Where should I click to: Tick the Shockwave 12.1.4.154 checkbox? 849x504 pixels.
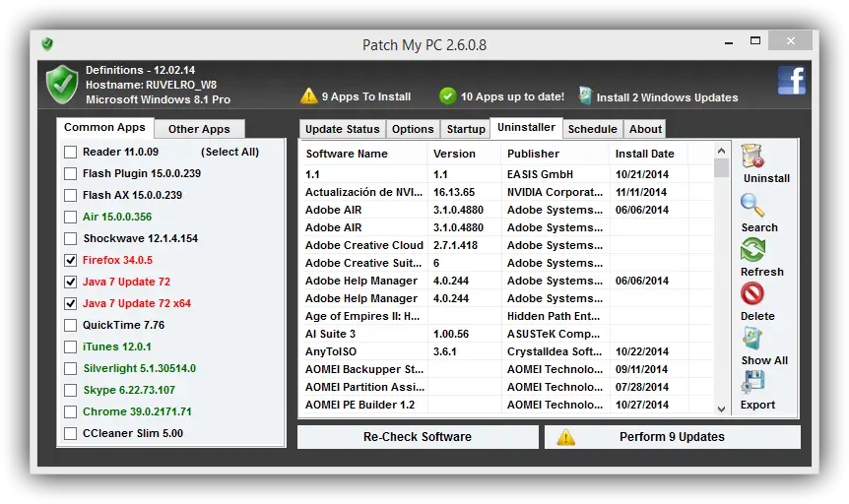click(x=70, y=239)
